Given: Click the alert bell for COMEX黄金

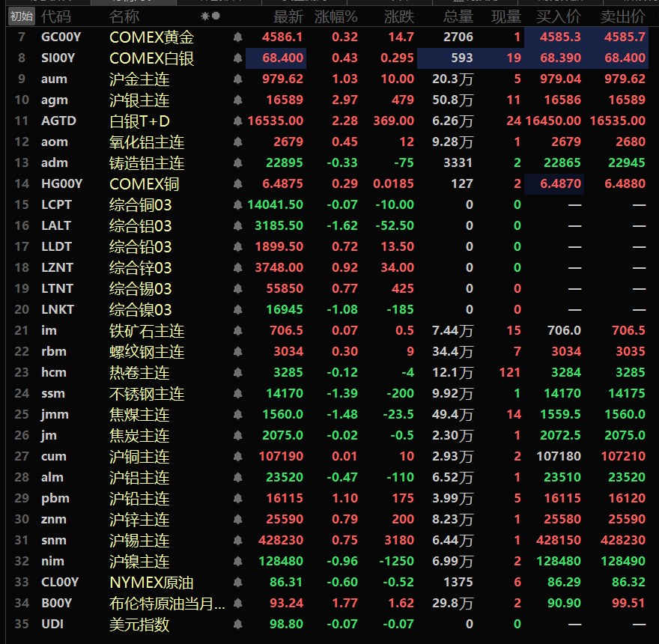Looking at the screenshot, I should [x=238, y=37].
